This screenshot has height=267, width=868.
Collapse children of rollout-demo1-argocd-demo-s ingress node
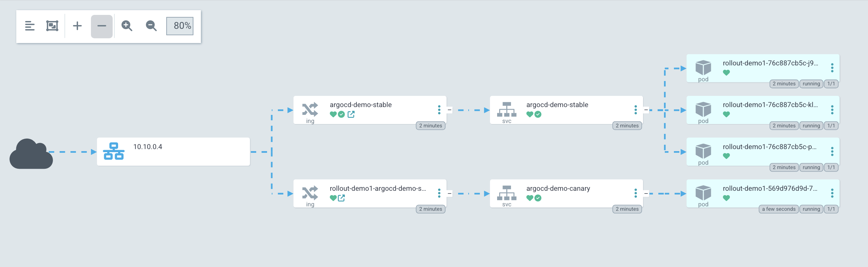pos(450,193)
